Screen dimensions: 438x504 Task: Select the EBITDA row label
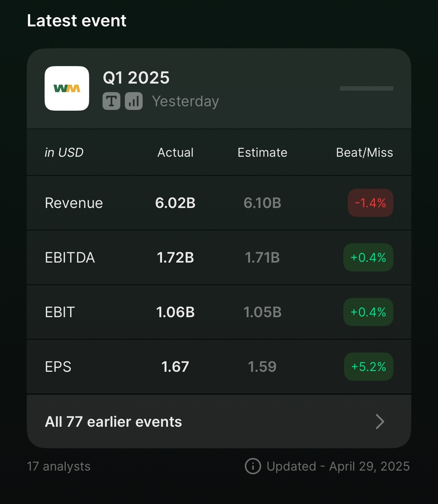pos(70,258)
